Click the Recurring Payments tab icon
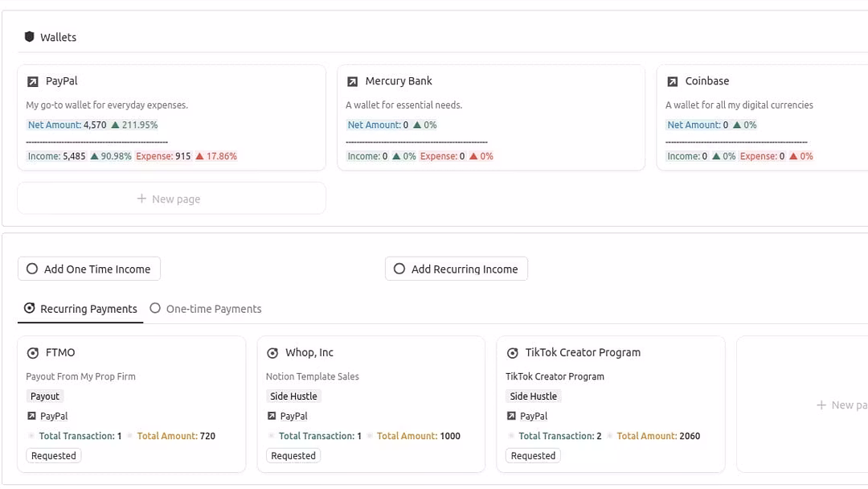The width and height of the screenshot is (868, 489). (x=30, y=308)
